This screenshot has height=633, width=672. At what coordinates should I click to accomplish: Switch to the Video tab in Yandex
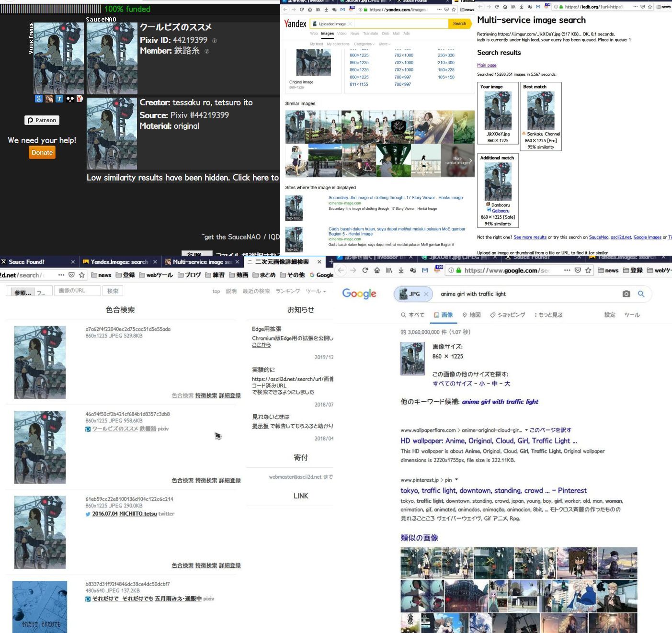342,34
